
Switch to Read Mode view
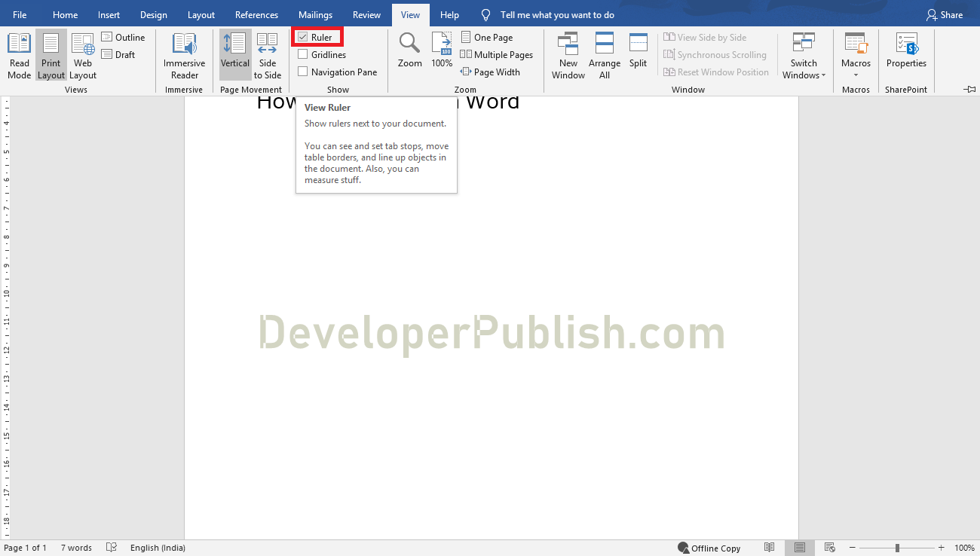coord(19,55)
